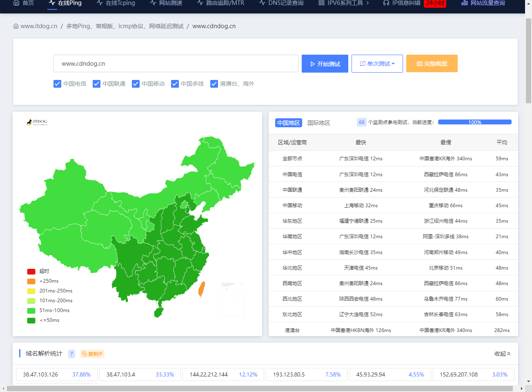Select the 华南地区 row label
This screenshot has height=392, width=532.
tap(292, 237)
